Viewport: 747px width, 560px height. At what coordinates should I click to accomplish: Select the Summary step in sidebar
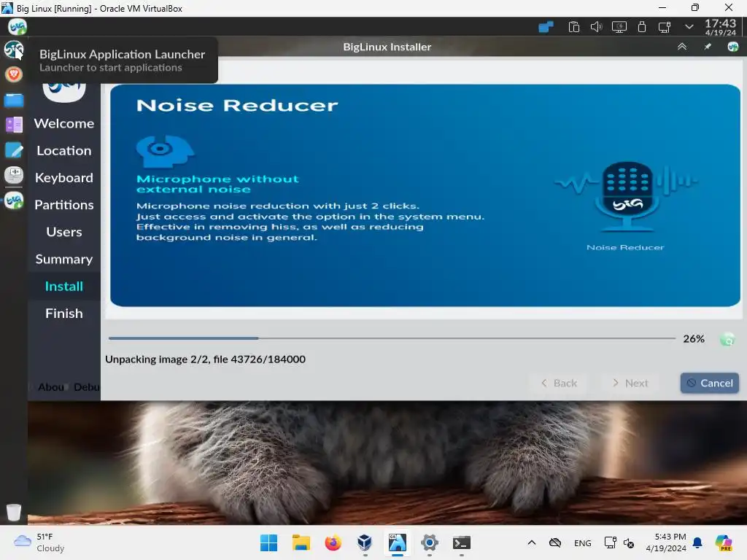(x=64, y=259)
